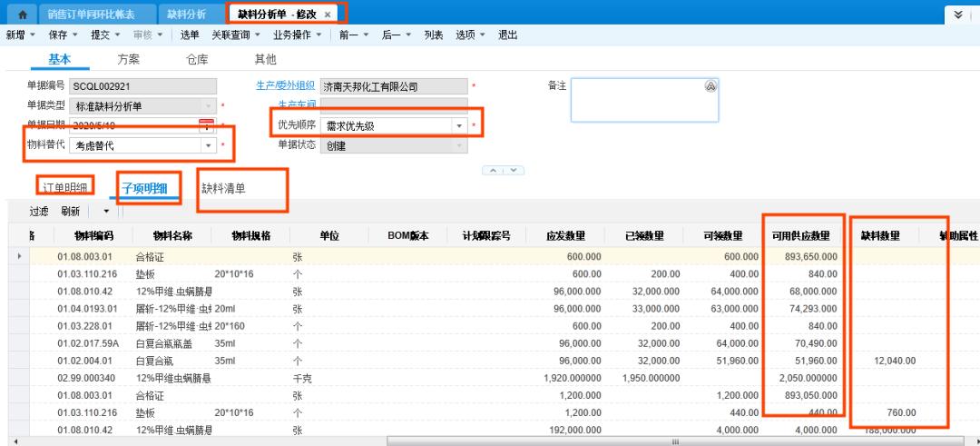Click the 可领数量 column header

[723, 236]
